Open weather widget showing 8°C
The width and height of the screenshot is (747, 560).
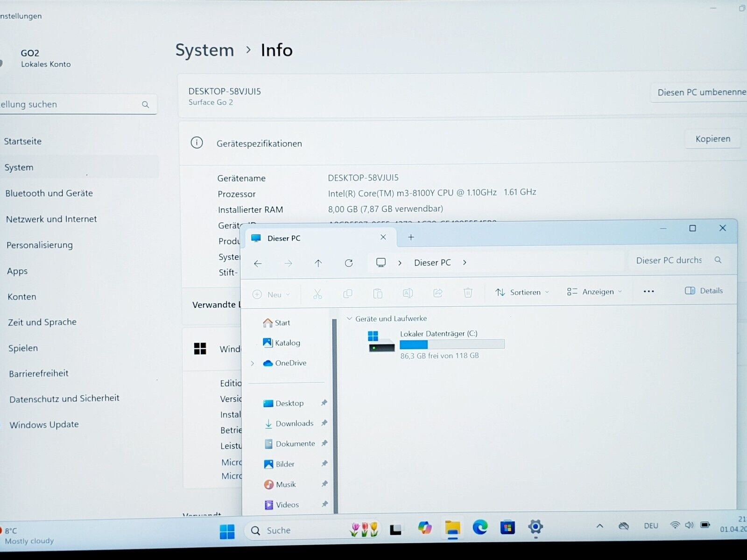coord(28,536)
